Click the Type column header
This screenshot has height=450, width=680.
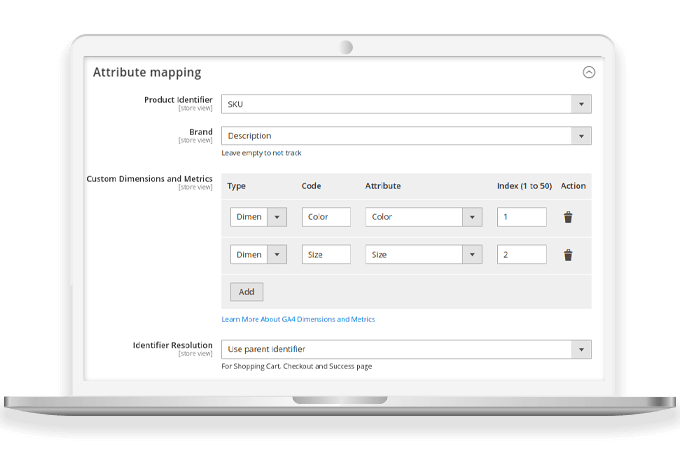(236, 186)
